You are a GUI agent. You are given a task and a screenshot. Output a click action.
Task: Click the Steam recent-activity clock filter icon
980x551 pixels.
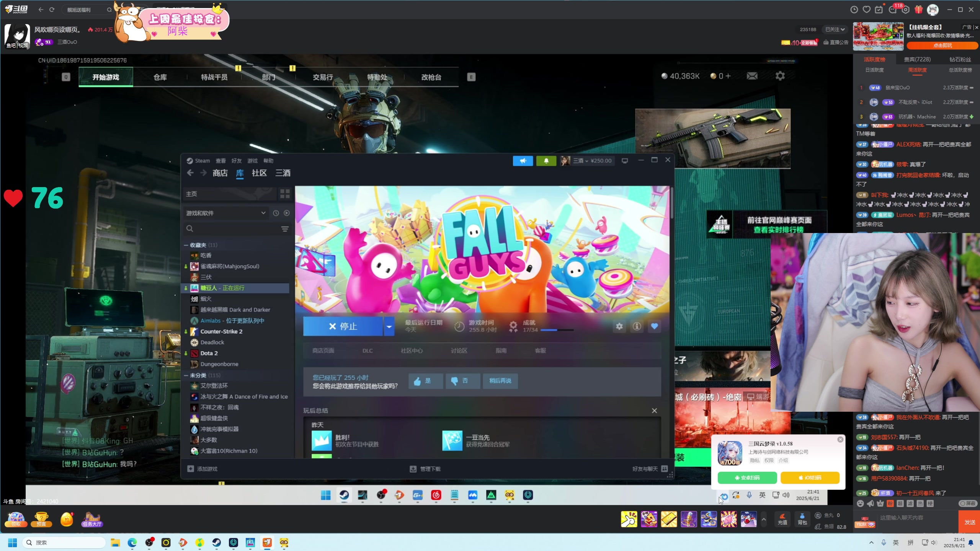pos(276,213)
